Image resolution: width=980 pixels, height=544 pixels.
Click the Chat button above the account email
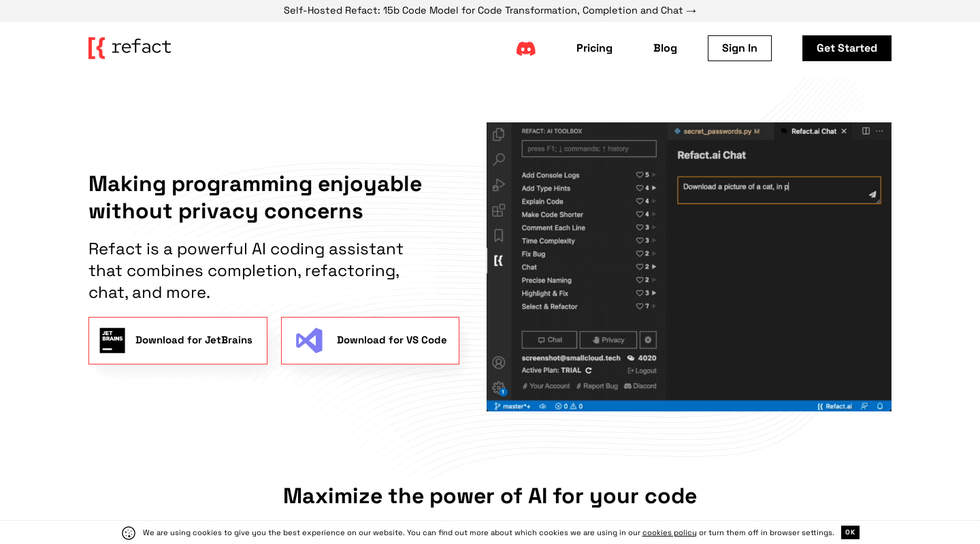[549, 340]
